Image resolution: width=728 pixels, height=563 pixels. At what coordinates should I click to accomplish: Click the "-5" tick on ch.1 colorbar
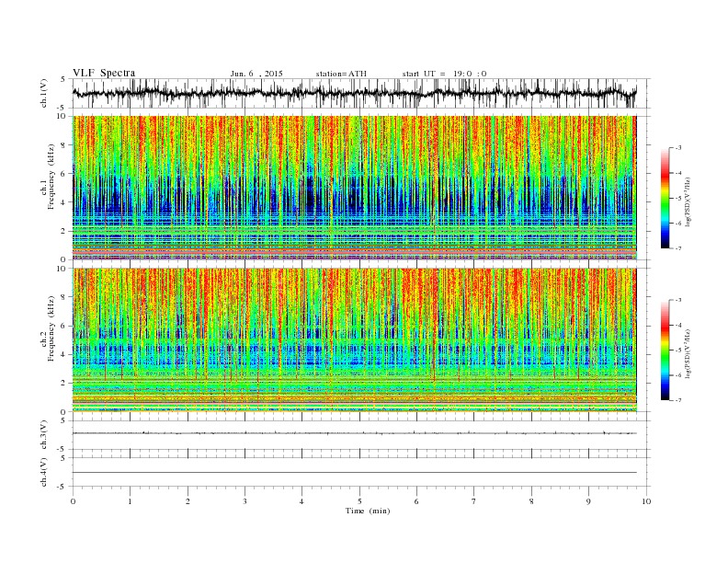677,199
